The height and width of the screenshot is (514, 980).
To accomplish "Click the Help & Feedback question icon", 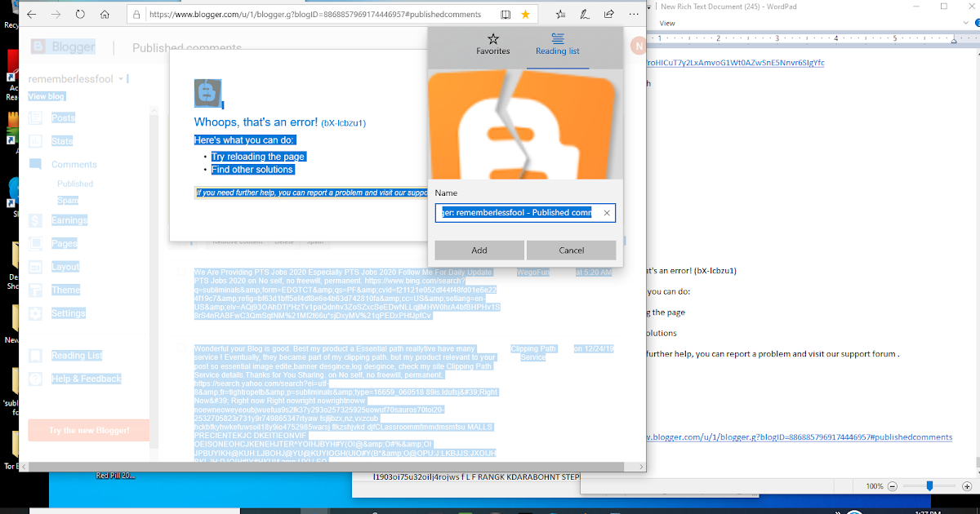I will pyautogui.click(x=35, y=379).
